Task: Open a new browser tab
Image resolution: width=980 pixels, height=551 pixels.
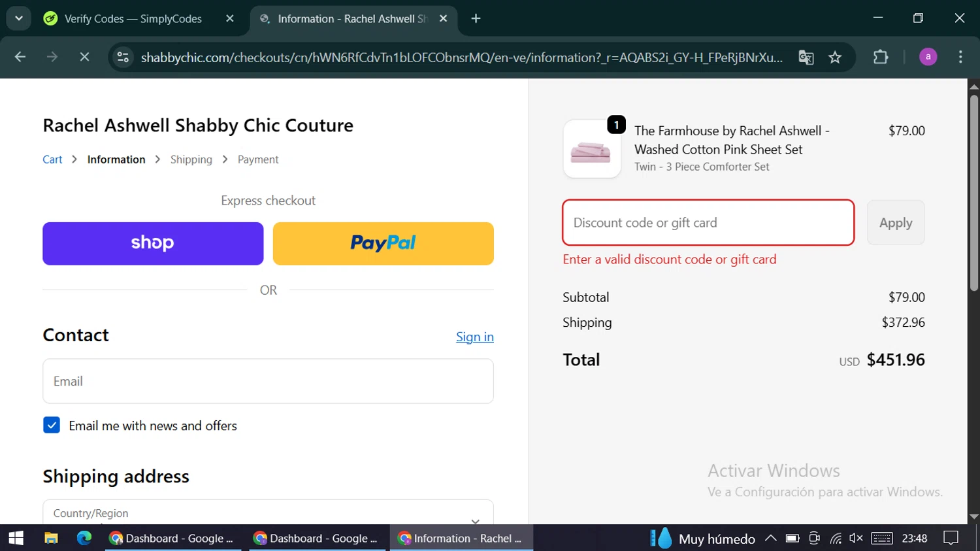Action: click(x=476, y=19)
